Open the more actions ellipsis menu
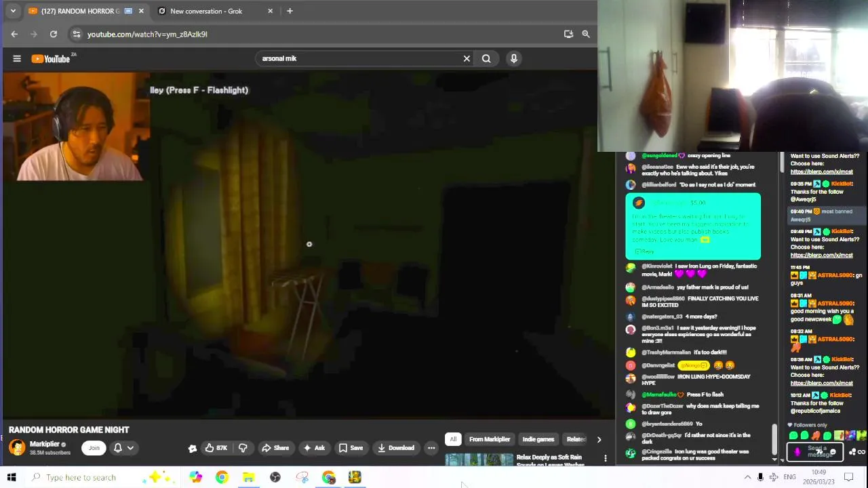The width and height of the screenshot is (868, 488). [431, 447]
